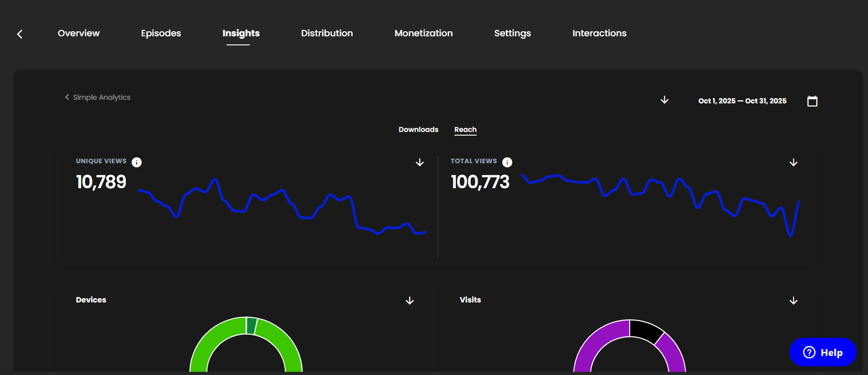Open the Overview tab
Image resolution: width=868 pixels, height=375 pixels.
[x=79, y=33]
